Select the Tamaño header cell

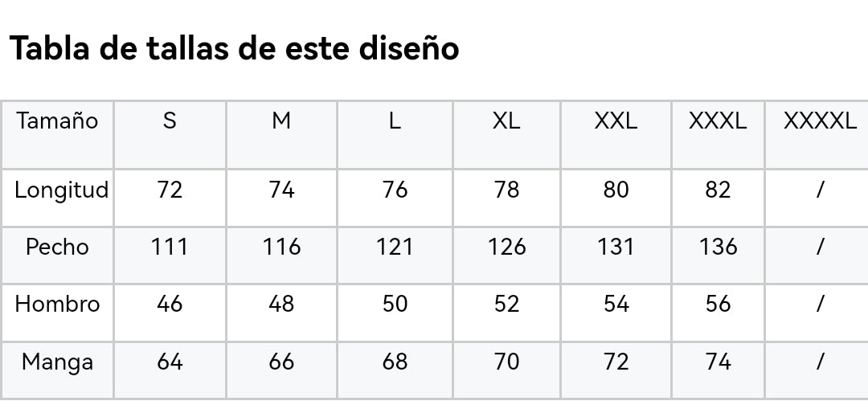[57, 121]
